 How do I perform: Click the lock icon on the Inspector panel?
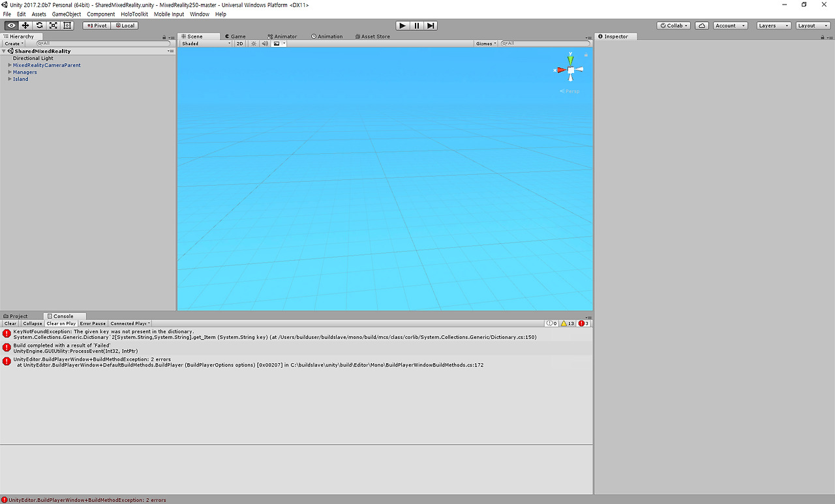click(x=823, y=37)
